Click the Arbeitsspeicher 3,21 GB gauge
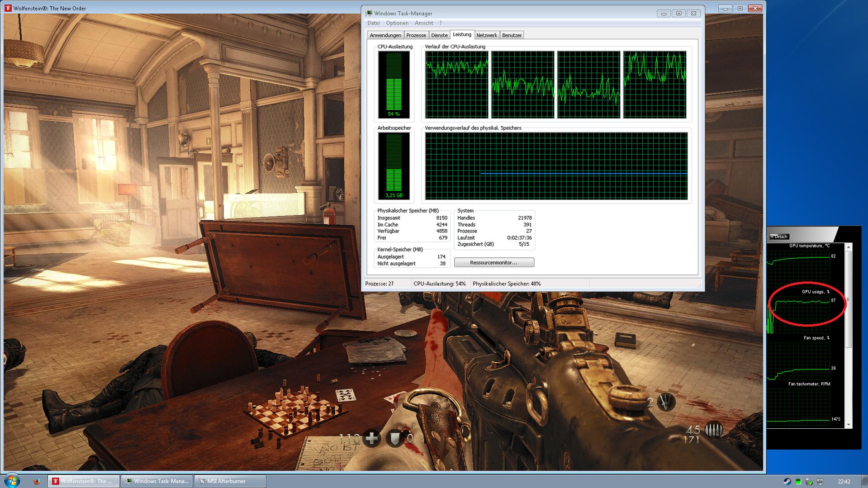The width and height of the screenshot is (868, 488). click(x=394, y=166)
